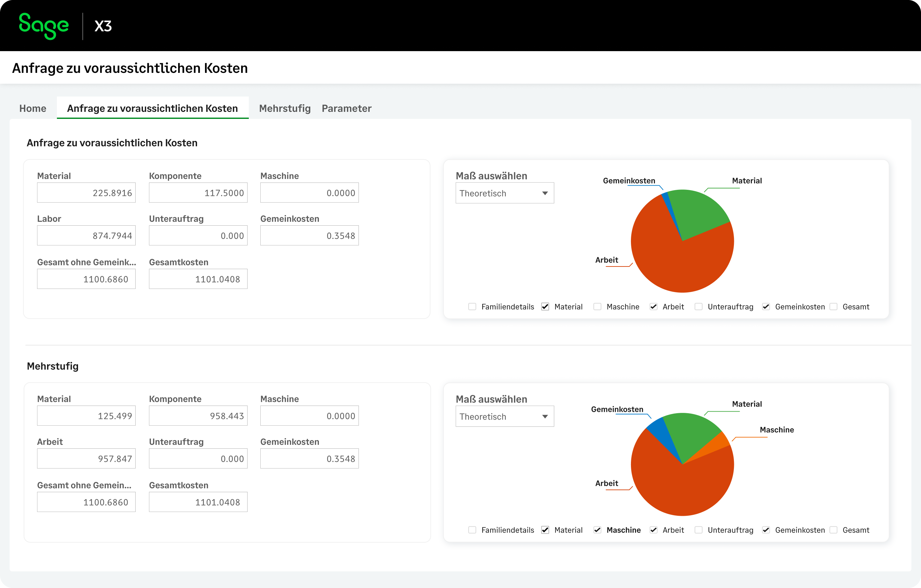Go to the Parameter tab
921x588 pixels.
346,108
